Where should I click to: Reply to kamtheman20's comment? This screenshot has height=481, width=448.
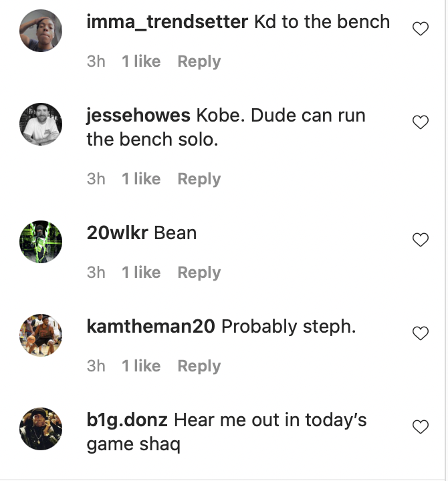click(x=199, y=366)
